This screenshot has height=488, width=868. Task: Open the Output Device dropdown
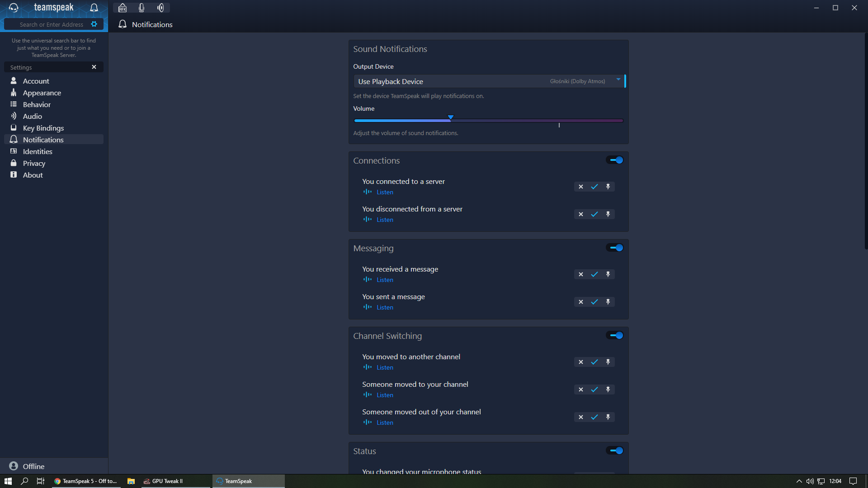pos(488,81)
